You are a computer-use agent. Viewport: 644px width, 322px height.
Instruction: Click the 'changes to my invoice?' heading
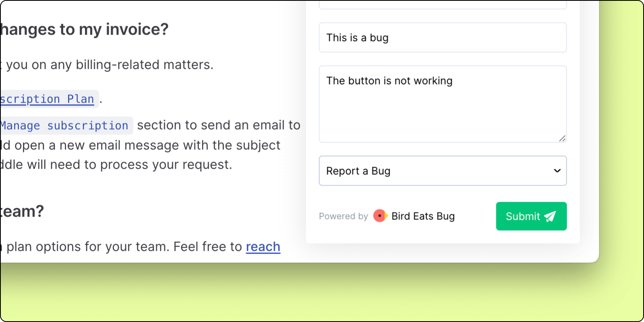[x=84, y=29]
